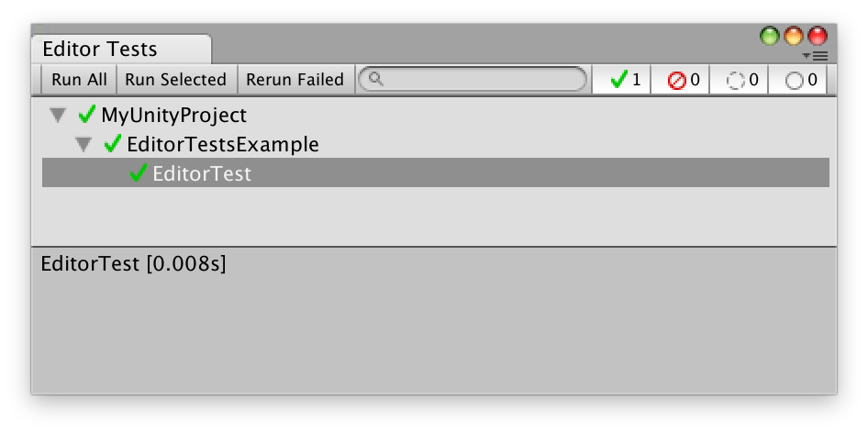This screenshot has height=433, width=868.
Task: Collapse the EditorTestsExample node
Action: click(x=84, y=144)
